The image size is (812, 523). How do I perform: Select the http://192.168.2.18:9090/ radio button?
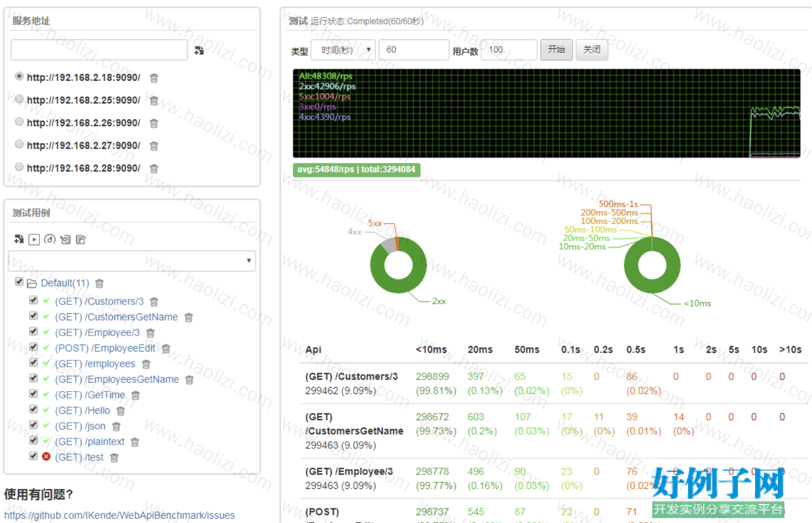coord(19,76)
